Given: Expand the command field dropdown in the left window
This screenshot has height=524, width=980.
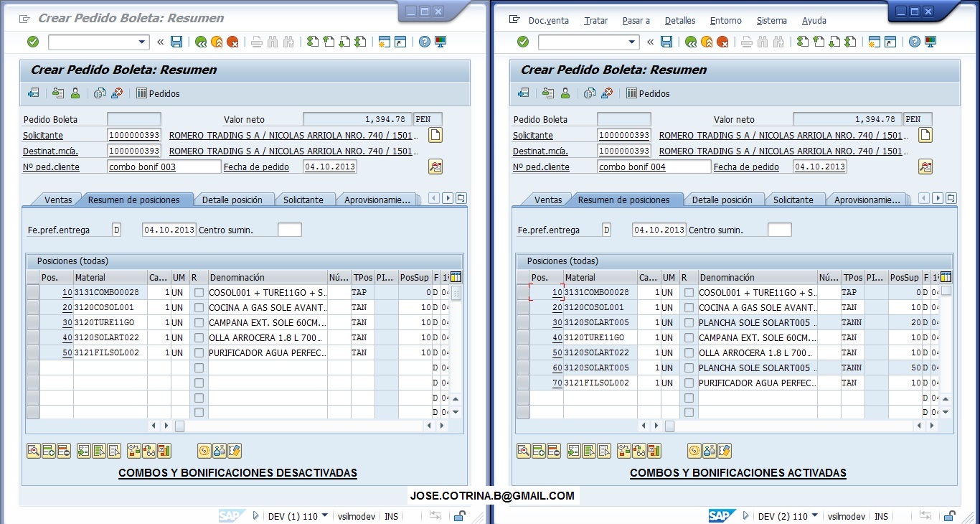Looking at the screenshot, I should (141, 42).
